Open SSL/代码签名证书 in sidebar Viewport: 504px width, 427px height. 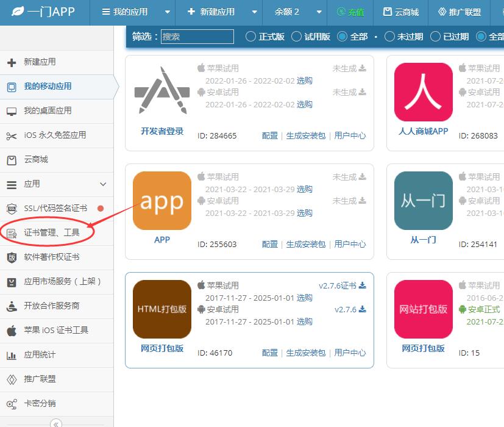click(x=57, y=209)
